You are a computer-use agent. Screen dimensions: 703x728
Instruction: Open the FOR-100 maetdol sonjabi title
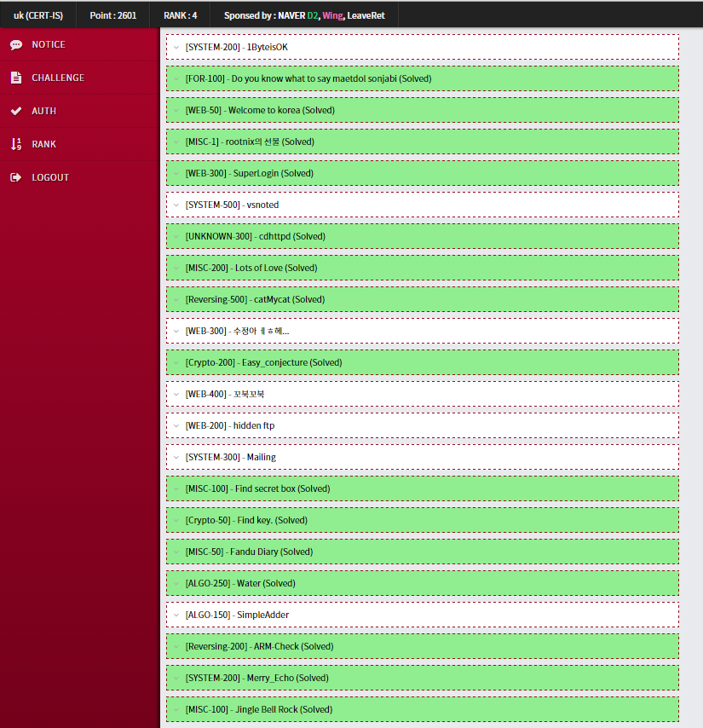point(308,78)
